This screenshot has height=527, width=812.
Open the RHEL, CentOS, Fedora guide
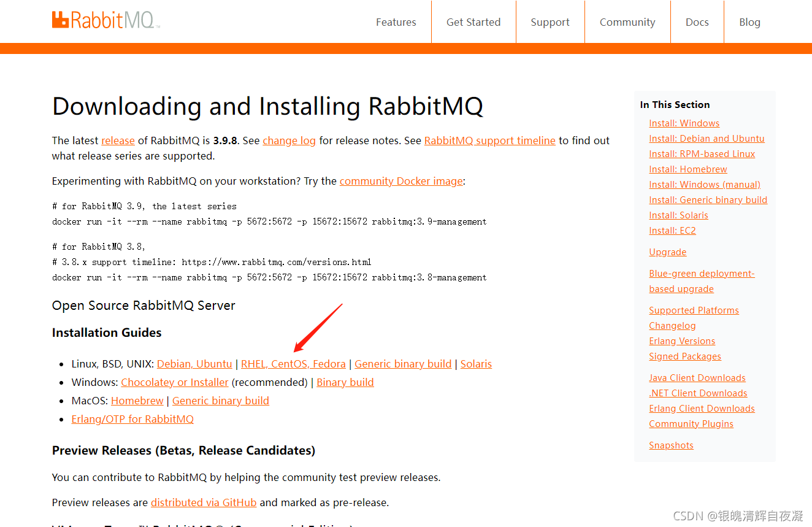[x=293, y=364]
